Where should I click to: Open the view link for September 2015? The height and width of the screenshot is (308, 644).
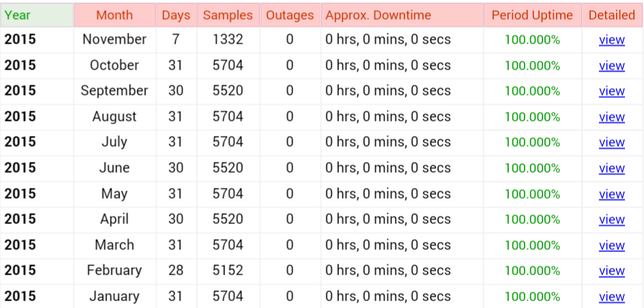click(x=611, y=92)
